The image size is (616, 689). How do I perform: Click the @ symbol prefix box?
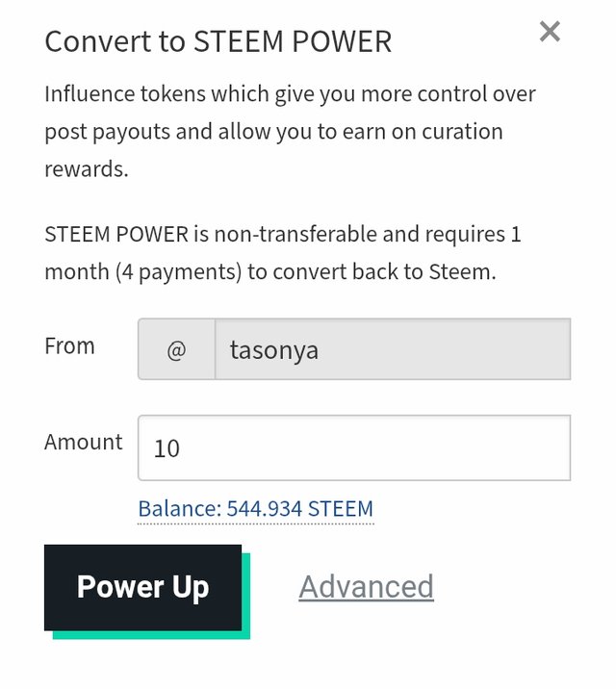click(x=176, y=349)
